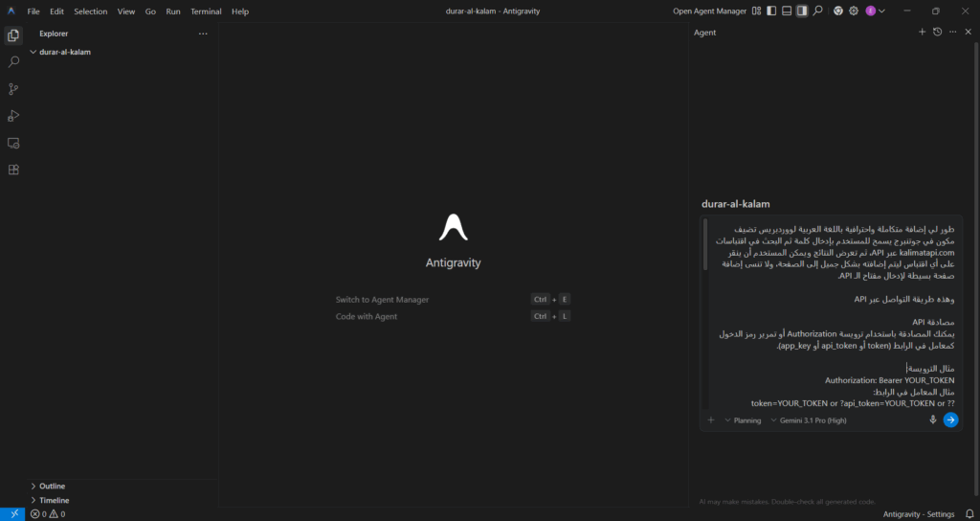Toggle the secondary side bar layout button
The width and height of the screenshot is (980, 521).
pos(802,11)
